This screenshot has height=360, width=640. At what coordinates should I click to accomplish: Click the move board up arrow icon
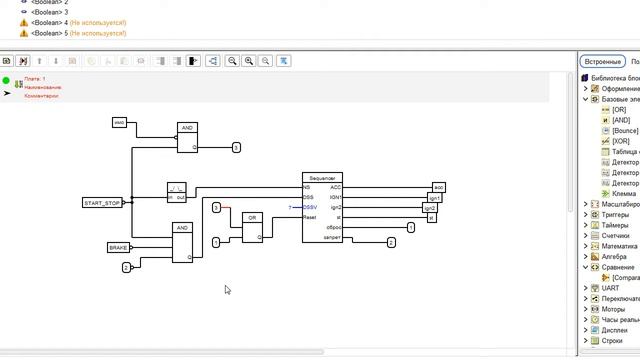[x=40, y=61]
